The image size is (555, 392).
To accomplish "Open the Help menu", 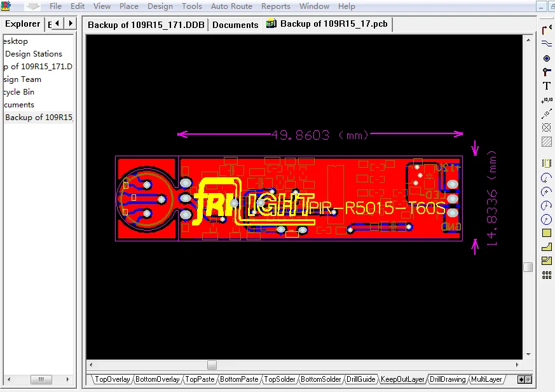I will pyautogui.click(x=346, y=6).
